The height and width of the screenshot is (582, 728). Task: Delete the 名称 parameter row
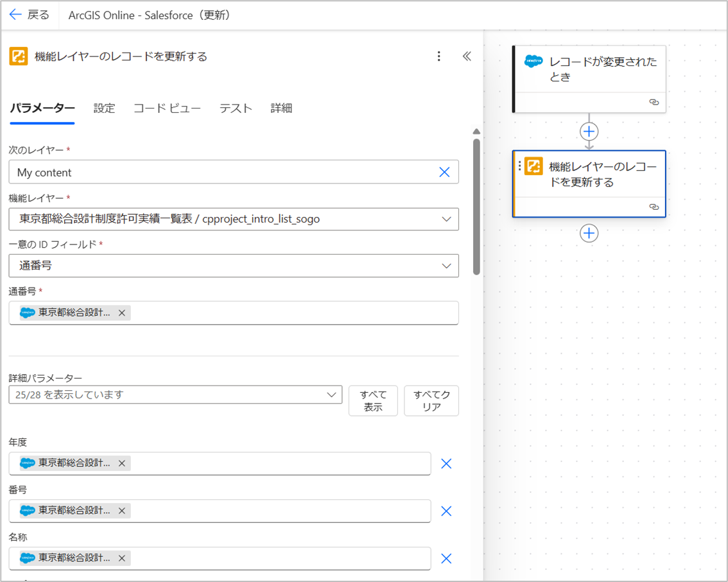tap(446, 558)
